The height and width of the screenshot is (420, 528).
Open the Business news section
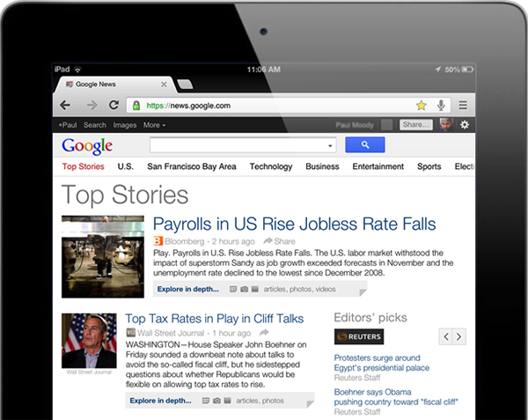point(322,166)
